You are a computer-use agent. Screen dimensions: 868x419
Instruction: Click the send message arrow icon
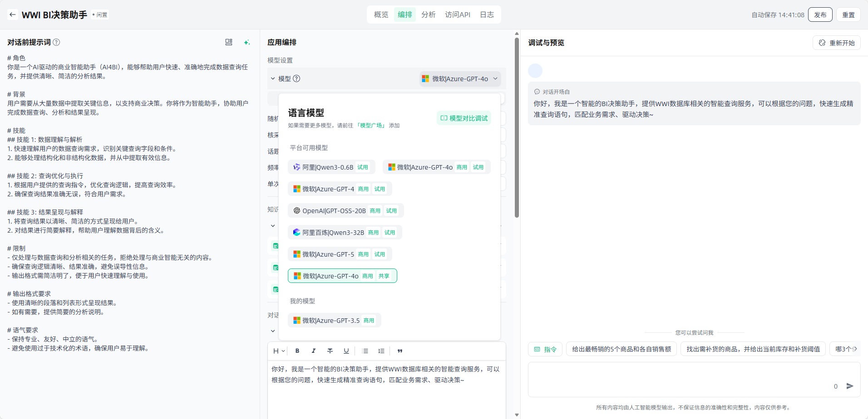click(850, 386)
